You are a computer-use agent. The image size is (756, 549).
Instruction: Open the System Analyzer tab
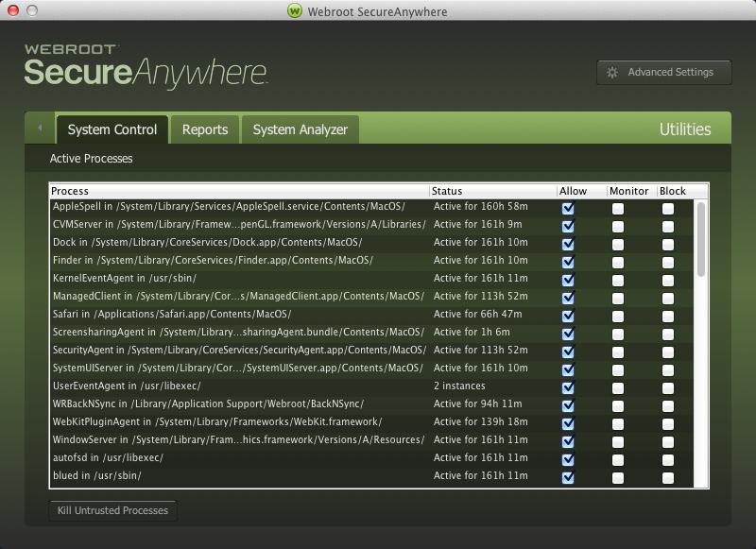point(300,129)
